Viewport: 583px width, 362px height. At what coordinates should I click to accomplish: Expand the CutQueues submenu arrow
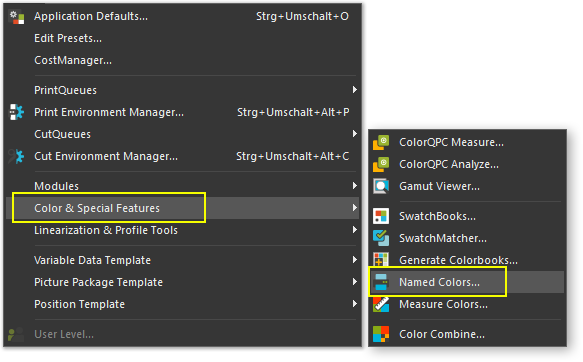pyautogui.click(x=355, y=133)
